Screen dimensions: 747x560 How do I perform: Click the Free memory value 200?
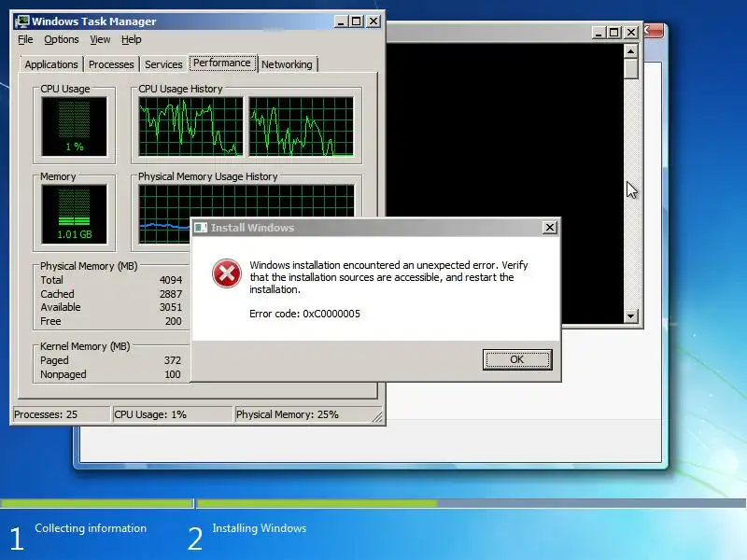point(174,321)
